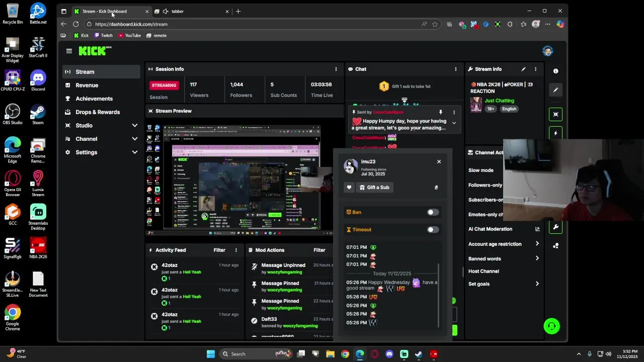Click the pin icon on pinned chat message
The width and height of the screenshot is (644, 362).
tap(441, 112)
